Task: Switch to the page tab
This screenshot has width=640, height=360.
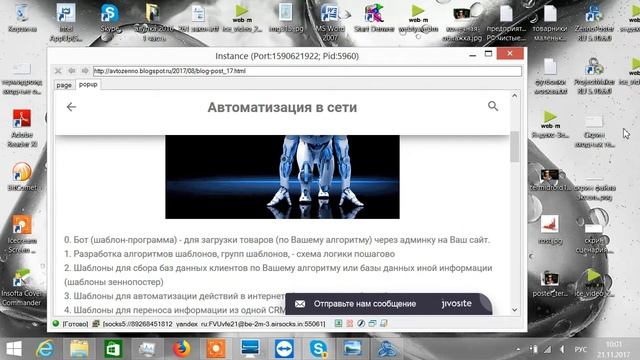Action: (x=64, y=85)
